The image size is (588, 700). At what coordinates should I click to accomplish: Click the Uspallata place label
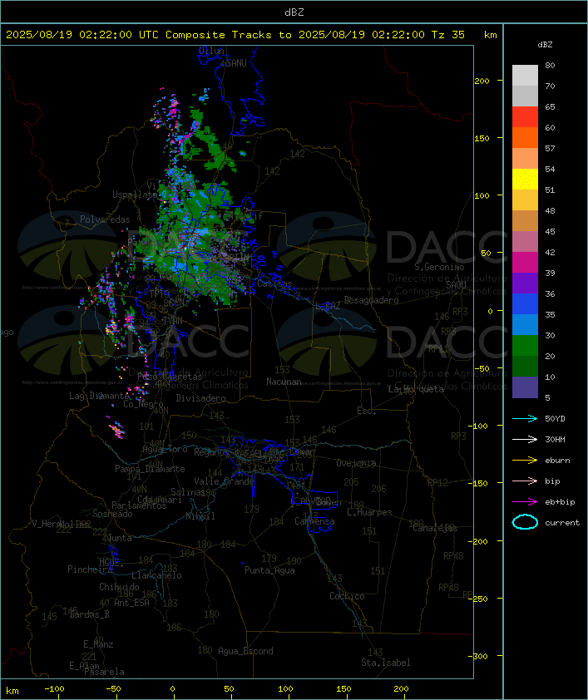[135, 195]
